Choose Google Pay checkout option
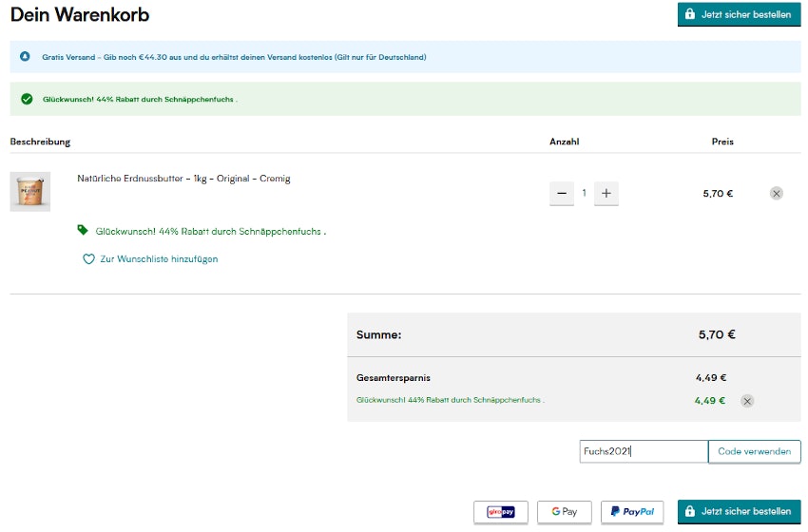Viewport: 808px width, 532px height. click(x=564, y=512)
